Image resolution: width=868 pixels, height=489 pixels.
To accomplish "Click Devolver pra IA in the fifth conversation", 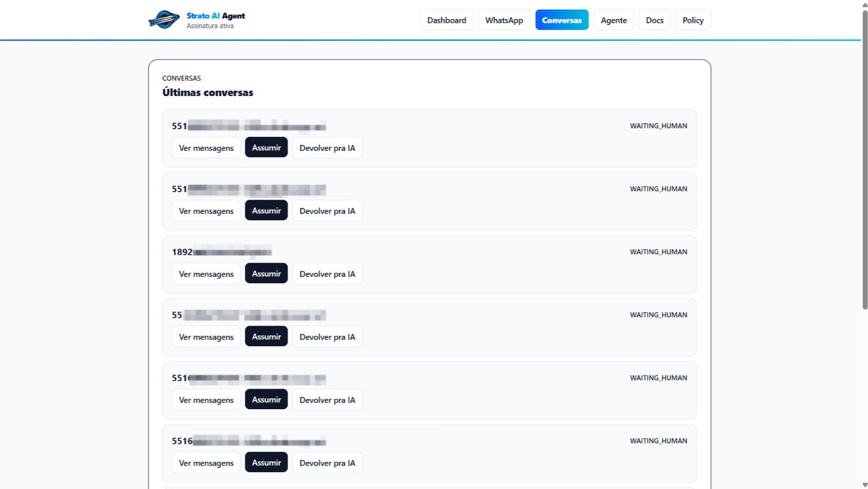I will pos(327,399).
